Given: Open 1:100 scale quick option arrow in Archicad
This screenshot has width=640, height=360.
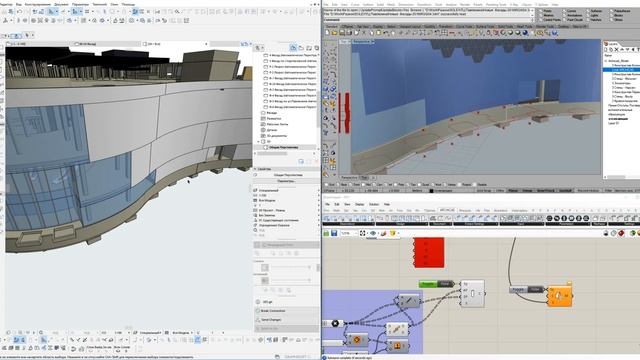Looking at the screenshot, I should (x=319, y=196).
